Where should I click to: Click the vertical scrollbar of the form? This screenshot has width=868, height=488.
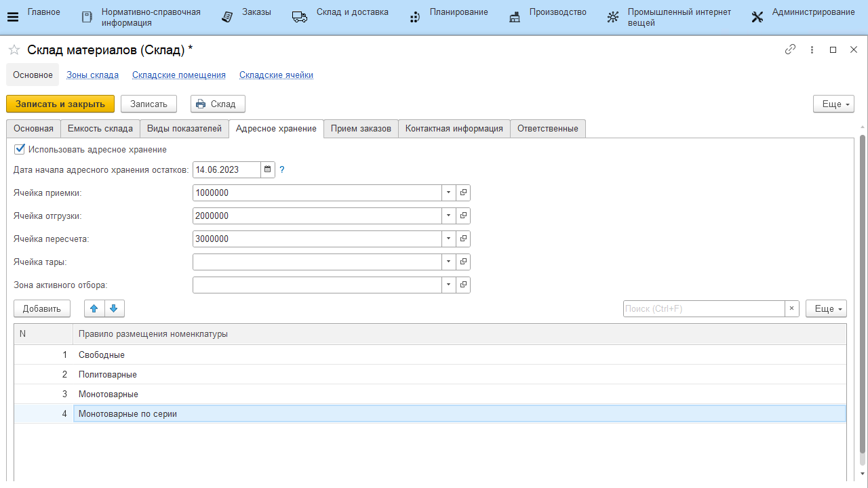[x=863, y=291]
